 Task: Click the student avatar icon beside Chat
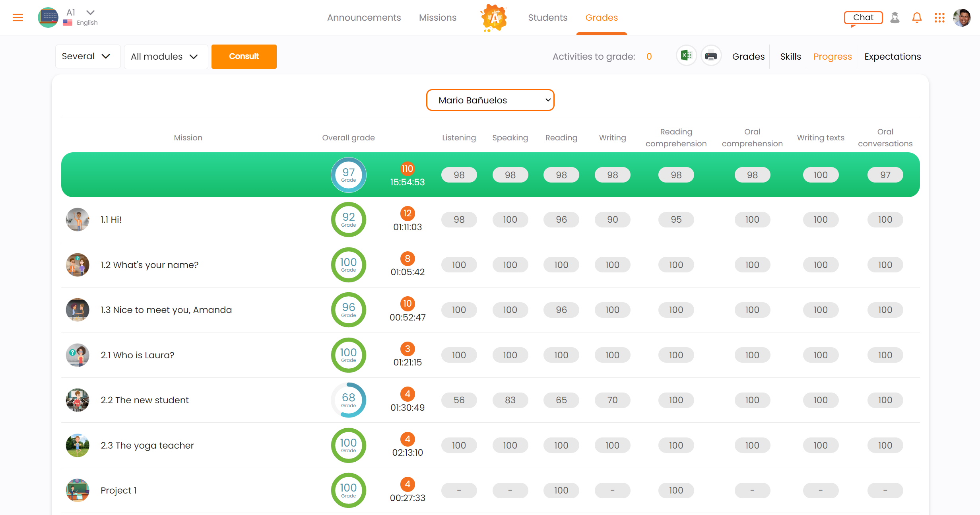895,17
